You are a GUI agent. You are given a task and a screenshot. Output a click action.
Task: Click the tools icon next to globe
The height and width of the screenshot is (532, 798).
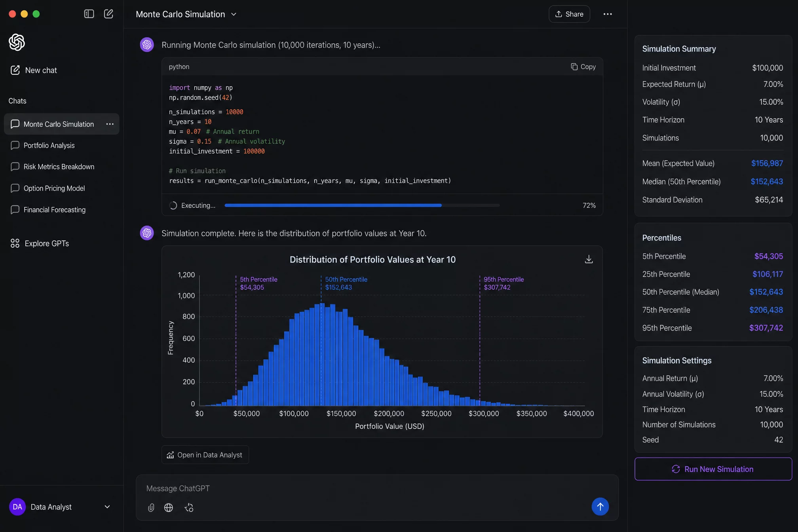pyautogui.click(x=189, y=507)
